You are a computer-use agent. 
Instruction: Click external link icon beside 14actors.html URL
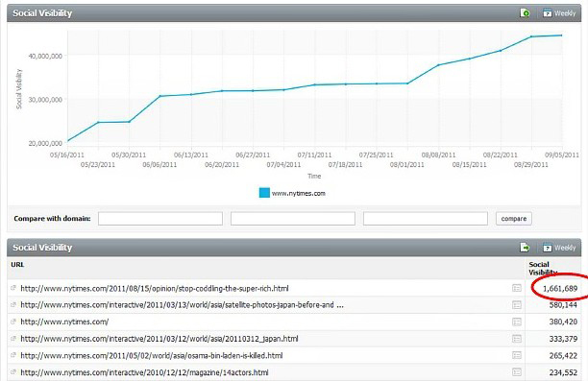click(13, 372)
